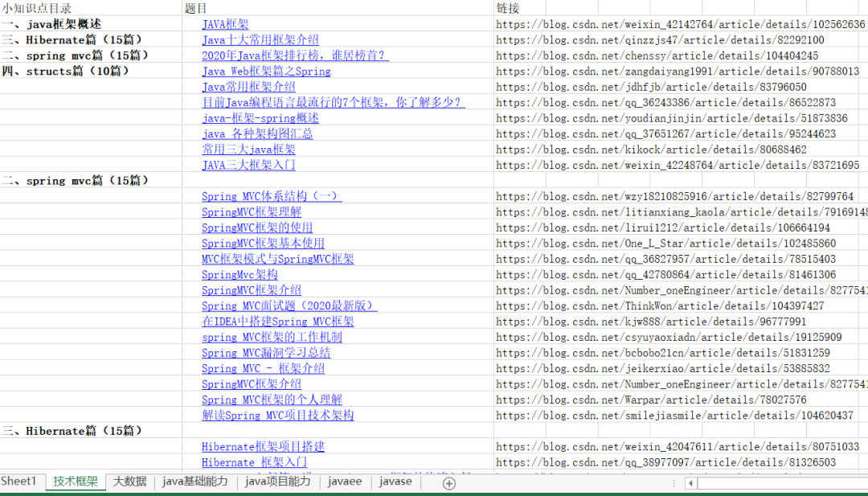Image resolution: width=868 pixels, height=496 pixels.
Task: Click 解读Spring MVC项目技术架构 link
Action: pos(278,415)
